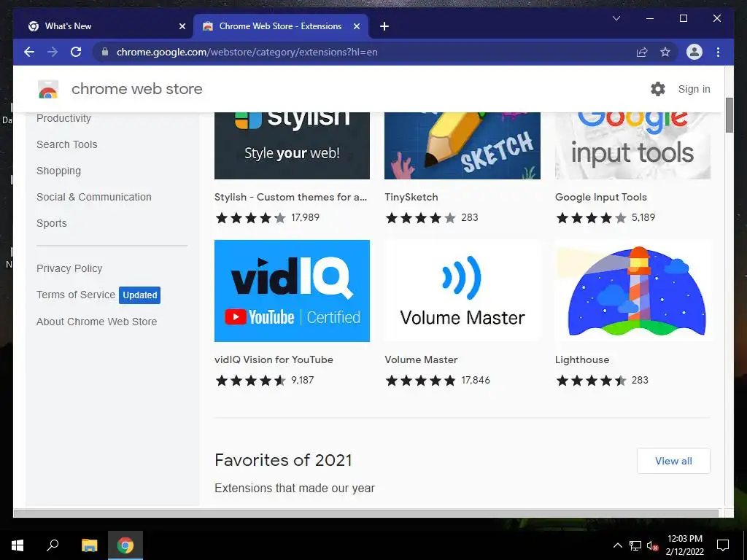Close the Chrome Web Store tab

click(356, 26)
